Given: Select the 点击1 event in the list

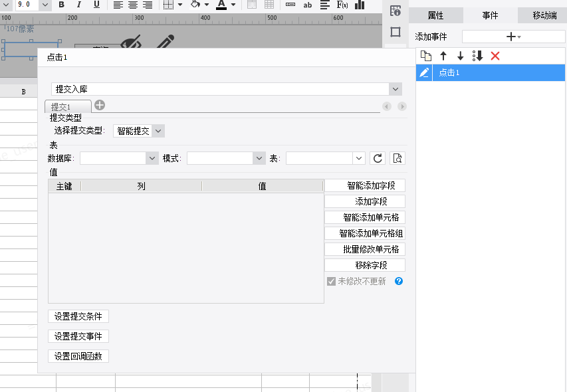Looking at the screenshot, I should click(x=499, y=72).
